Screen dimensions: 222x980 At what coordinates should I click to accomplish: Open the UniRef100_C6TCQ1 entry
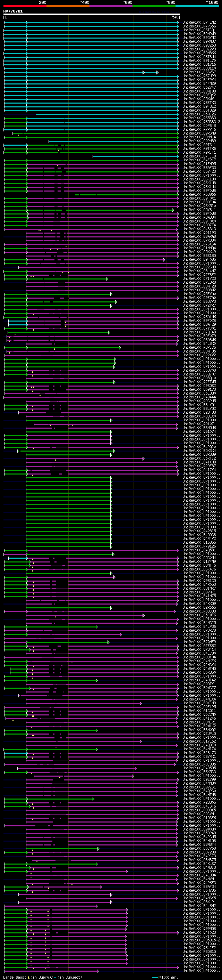click(199, 30)
